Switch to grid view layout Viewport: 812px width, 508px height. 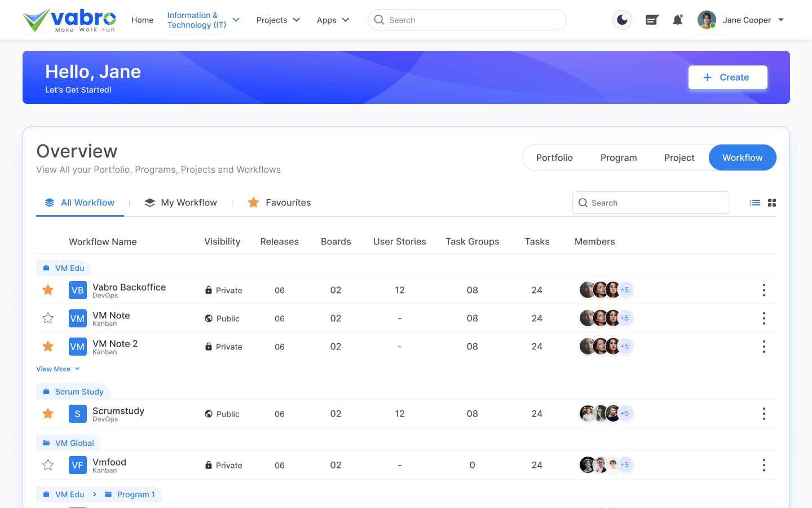coord(772,203)
